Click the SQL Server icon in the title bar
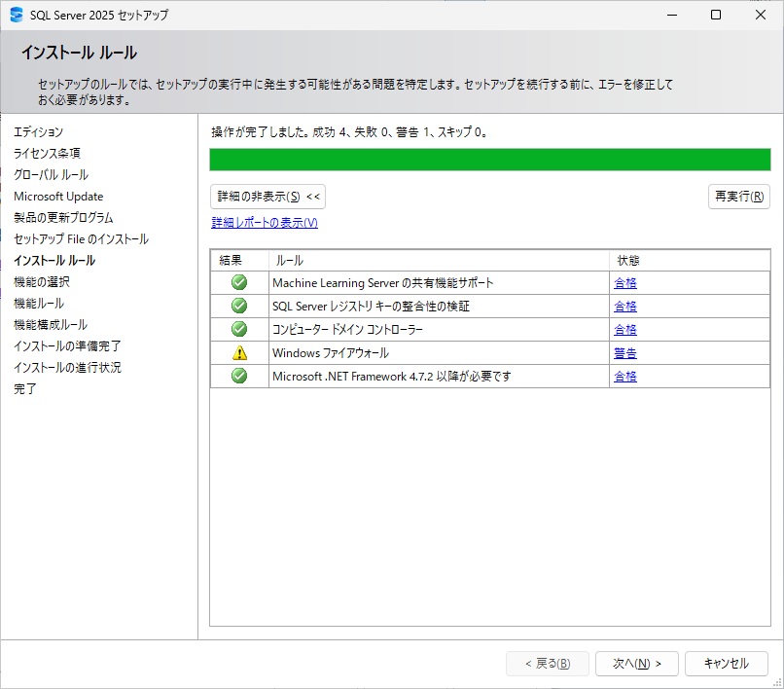Viewport: 784px width, 689px height. click(16, 15)
